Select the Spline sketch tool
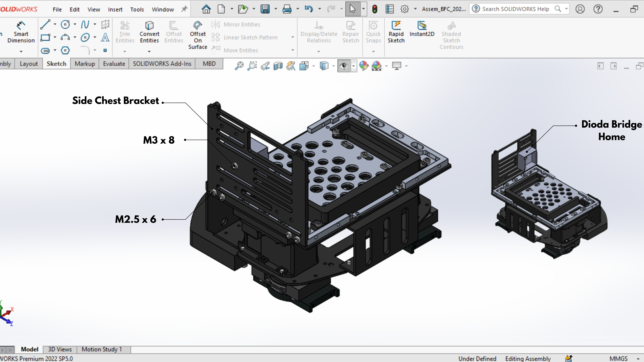This screenshot has height=362, width=644. [x=85, y=24]
